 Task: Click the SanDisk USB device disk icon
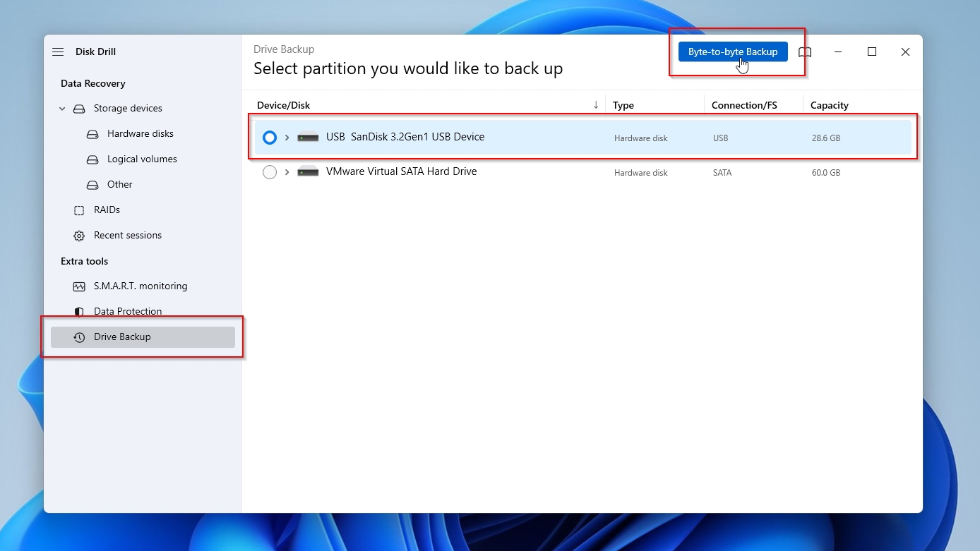309,138
